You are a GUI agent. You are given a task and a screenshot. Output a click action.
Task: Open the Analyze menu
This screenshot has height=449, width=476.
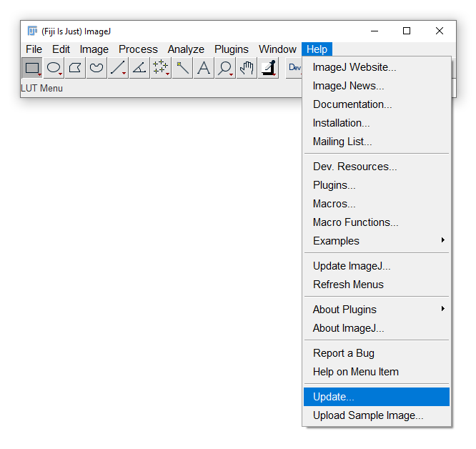[186, 49]
